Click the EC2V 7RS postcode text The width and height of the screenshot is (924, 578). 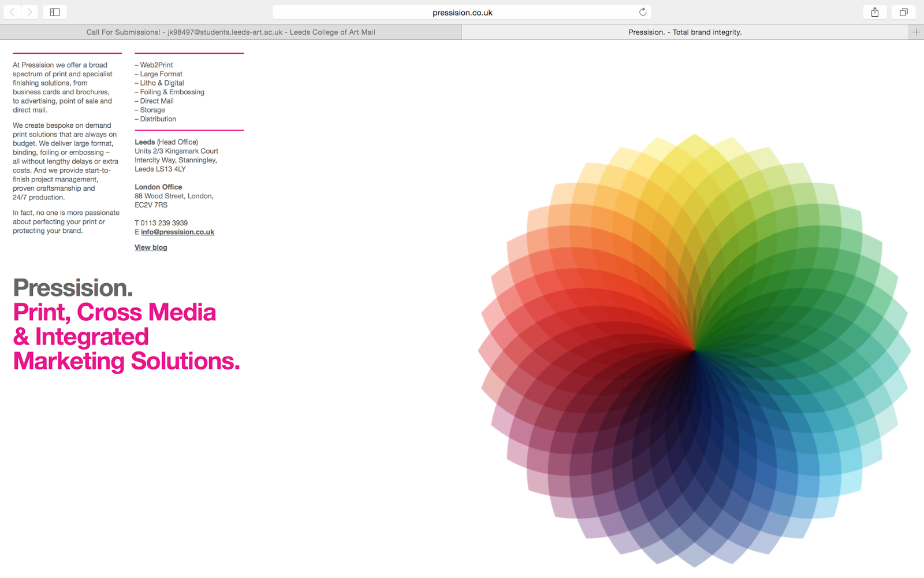[151, 205]
